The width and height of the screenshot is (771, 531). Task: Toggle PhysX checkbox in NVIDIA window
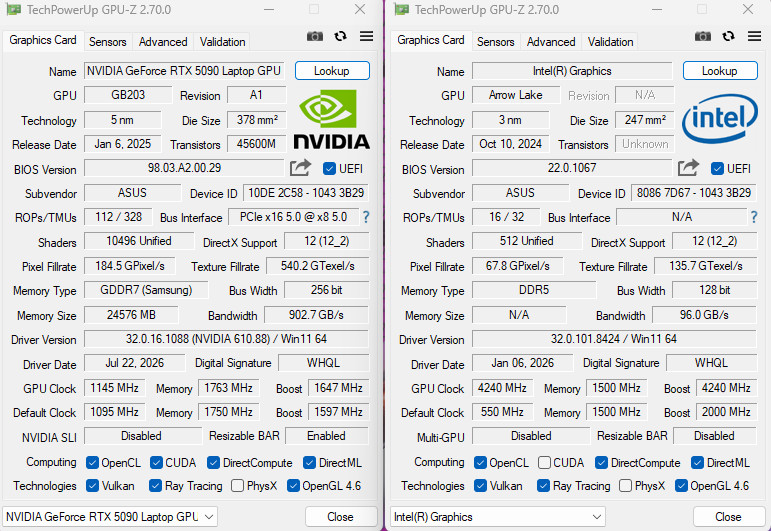237,486
